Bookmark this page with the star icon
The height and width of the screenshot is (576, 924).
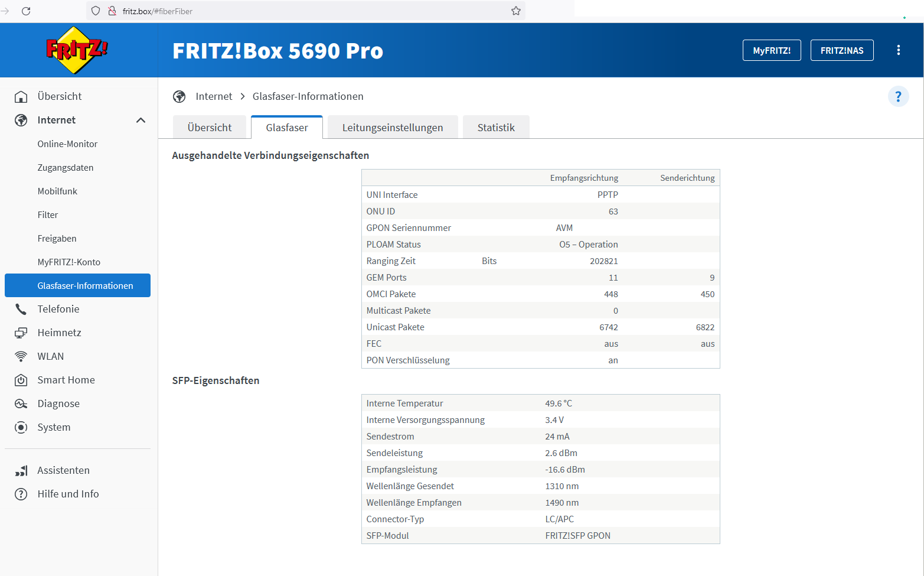[516, 11]
